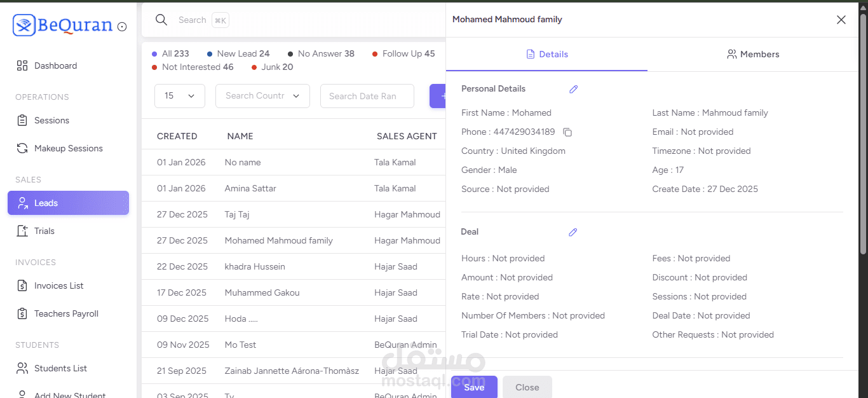Open the Search Country dropdown
This screenshot has width=868, height=398.
click(x=262, y=96)
